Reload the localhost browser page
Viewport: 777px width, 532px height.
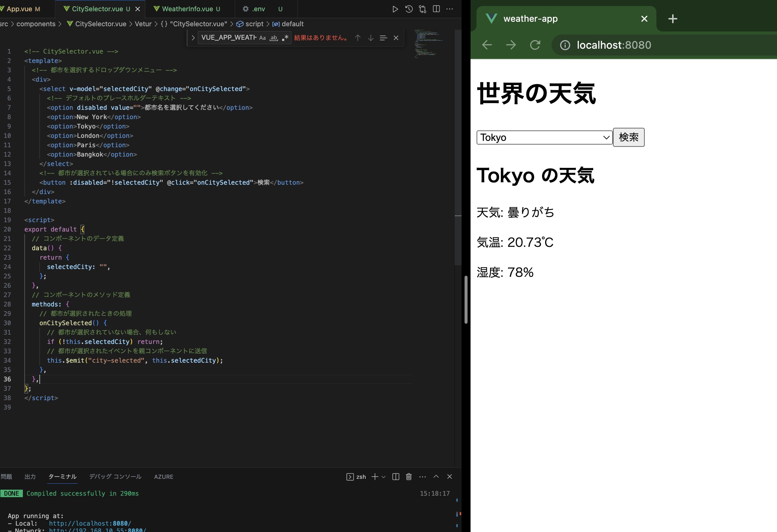point(535,45)
